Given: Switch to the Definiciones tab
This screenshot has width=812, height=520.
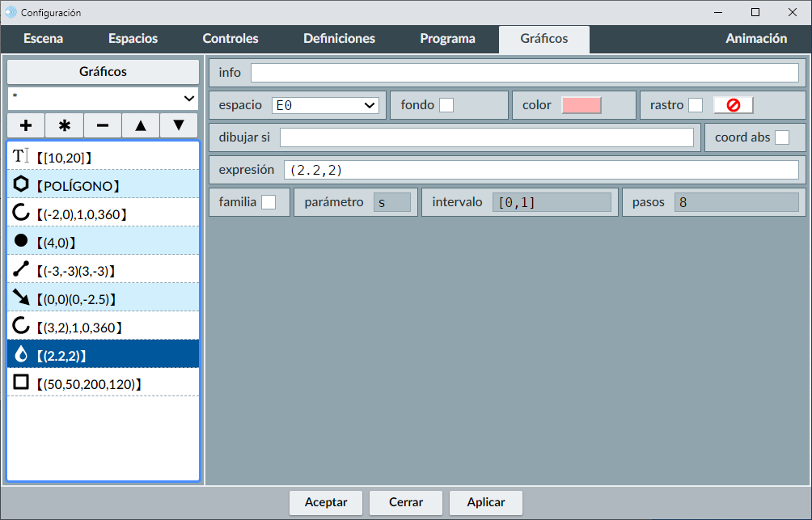Looking at the screenshot, I should pos(339,39).
